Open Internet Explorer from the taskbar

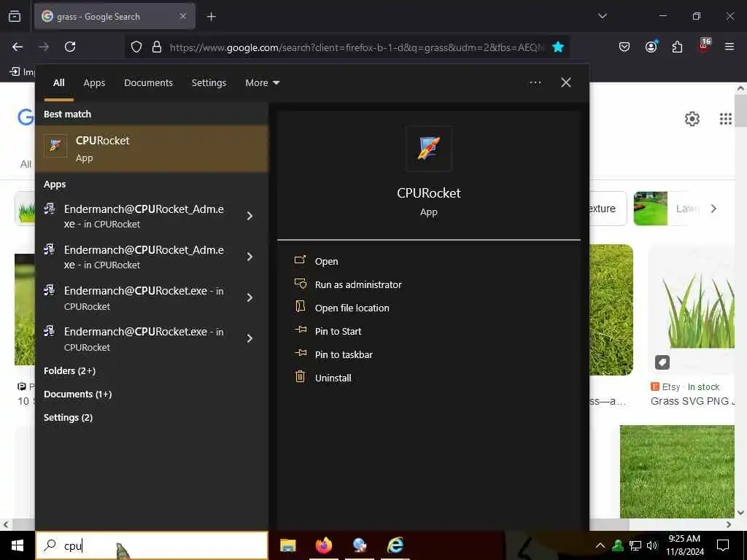[395, 545]
